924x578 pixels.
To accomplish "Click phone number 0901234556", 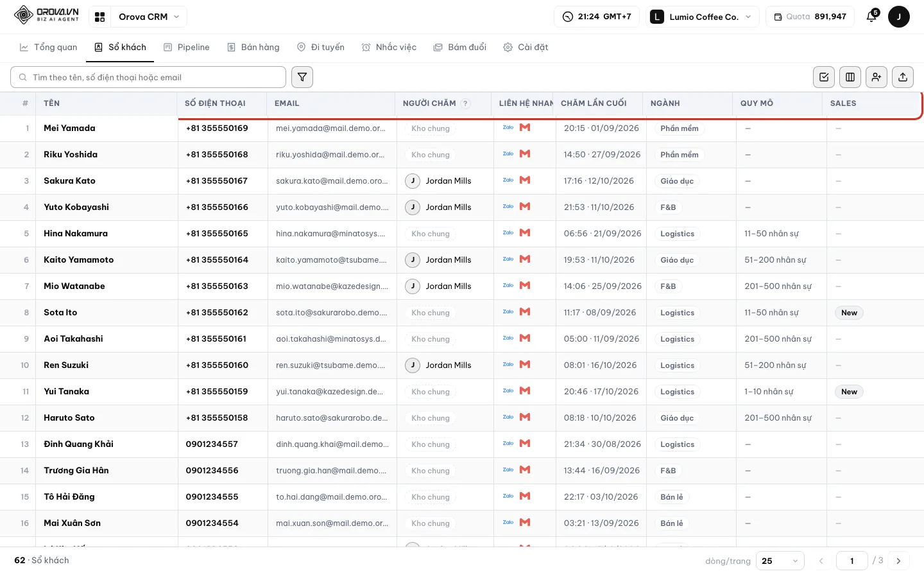I will pos(212,470).
